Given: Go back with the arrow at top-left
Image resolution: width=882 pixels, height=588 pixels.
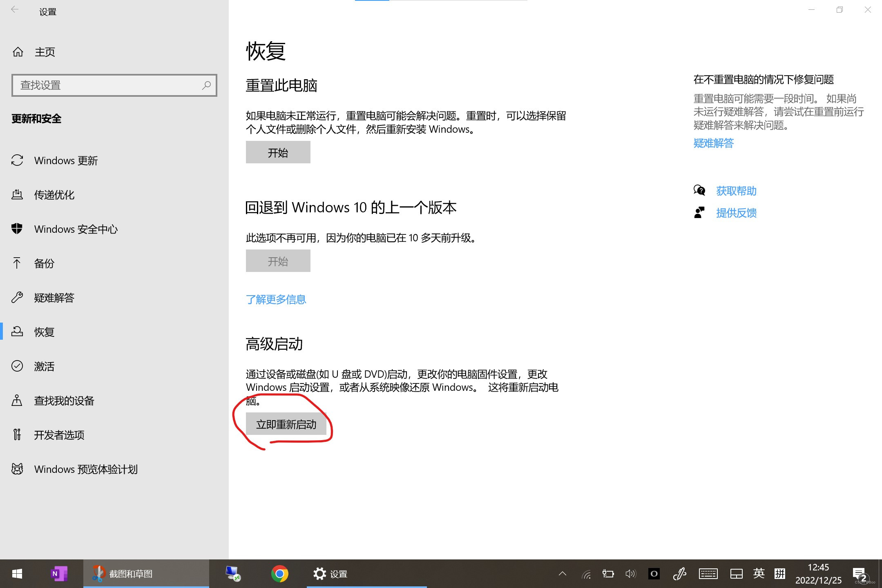Looking at the screenshot, I should tap(15, 10).
